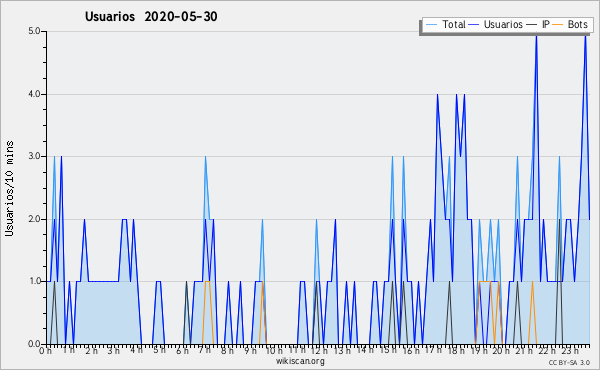Viewport: 600px width, 370px height.
Task: Click the '12 h' x-axis label
Action: click(x=319, y=351)
